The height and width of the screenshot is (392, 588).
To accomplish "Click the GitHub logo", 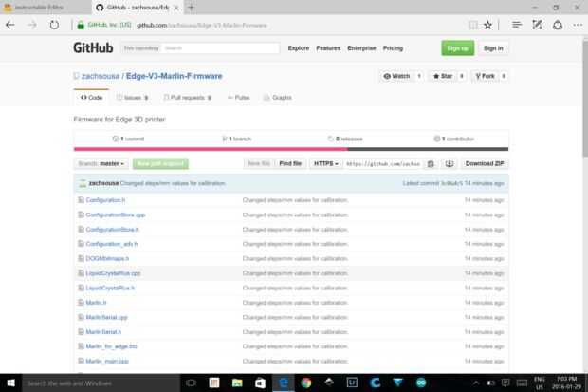I will point(93,48).
